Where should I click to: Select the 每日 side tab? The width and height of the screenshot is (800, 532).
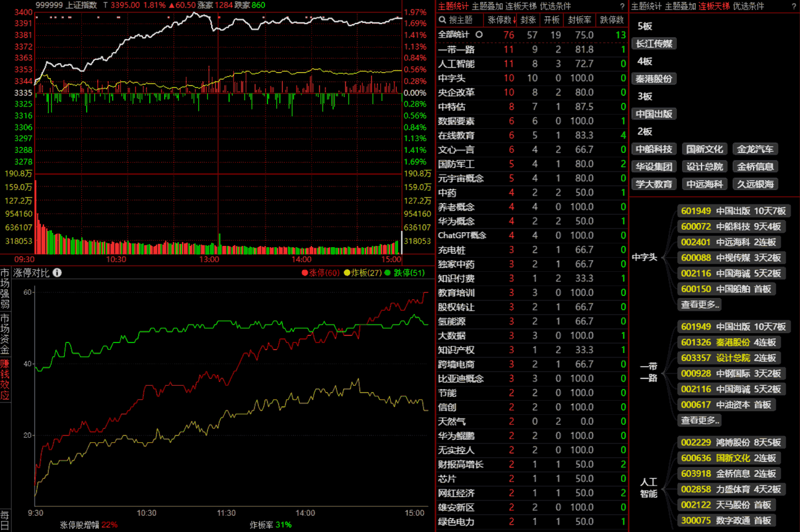5,520
